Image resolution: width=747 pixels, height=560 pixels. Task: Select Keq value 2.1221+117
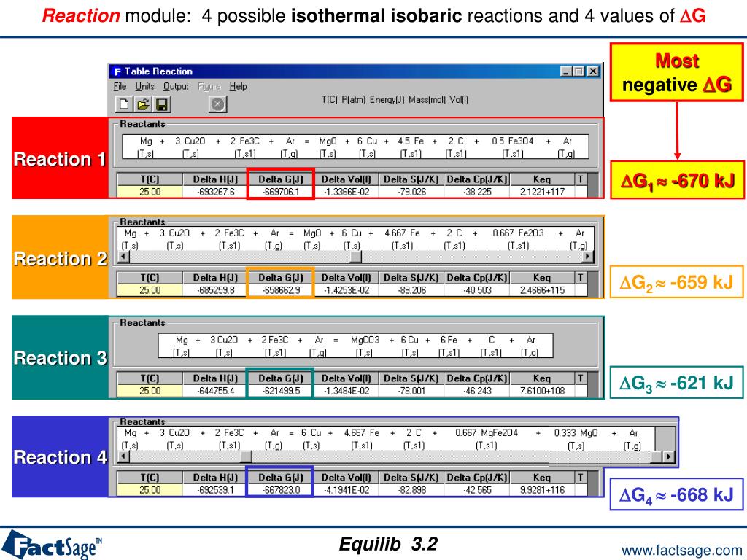pos(542,192)
